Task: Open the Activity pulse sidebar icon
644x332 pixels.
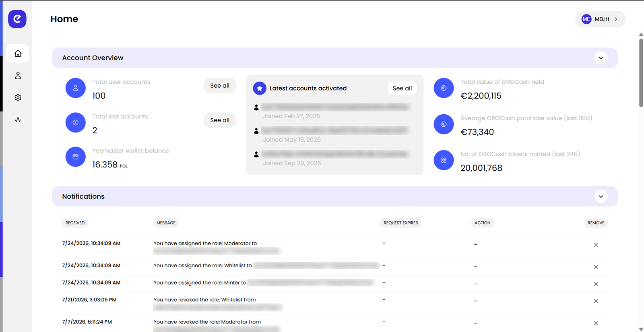Action: point(18,120)
